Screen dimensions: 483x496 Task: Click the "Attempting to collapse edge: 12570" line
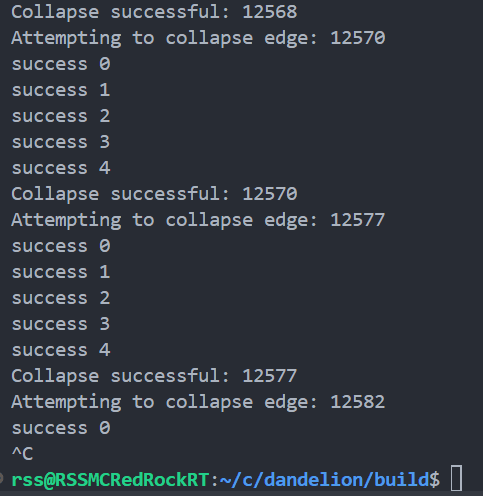coord(198,38)
